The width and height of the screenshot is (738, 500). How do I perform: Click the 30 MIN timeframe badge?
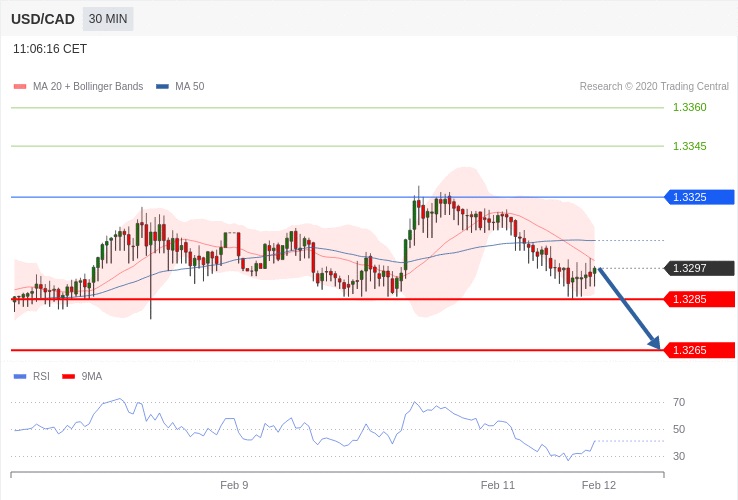pyautogui.click(x=108, y=19)
